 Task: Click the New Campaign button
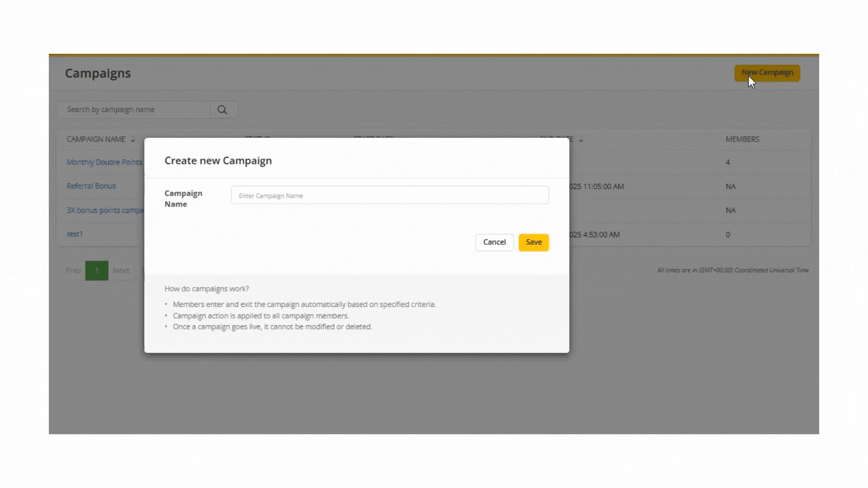tap(767, 73)
